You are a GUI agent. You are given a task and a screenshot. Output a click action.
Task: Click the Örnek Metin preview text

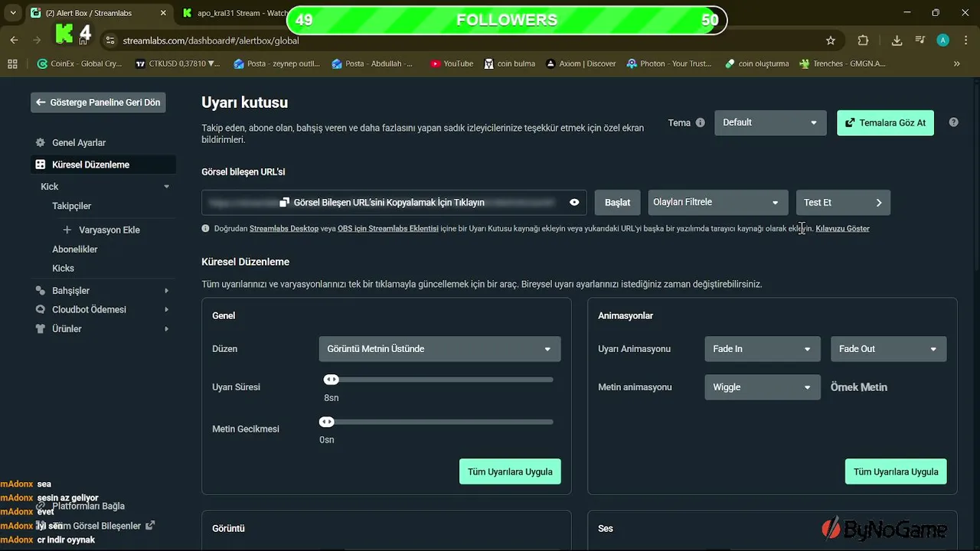point(859,387)
